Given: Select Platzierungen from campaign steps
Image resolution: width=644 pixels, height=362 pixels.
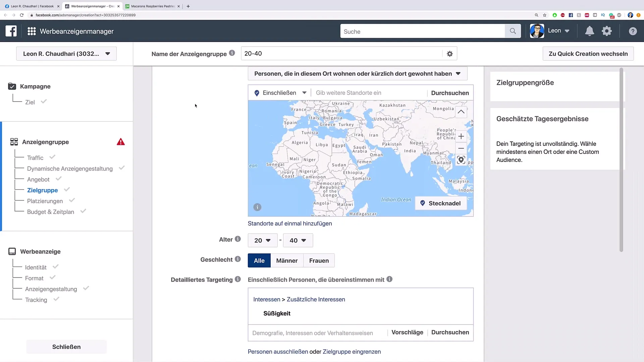Looking at the screenshot, I should point(45,201).
